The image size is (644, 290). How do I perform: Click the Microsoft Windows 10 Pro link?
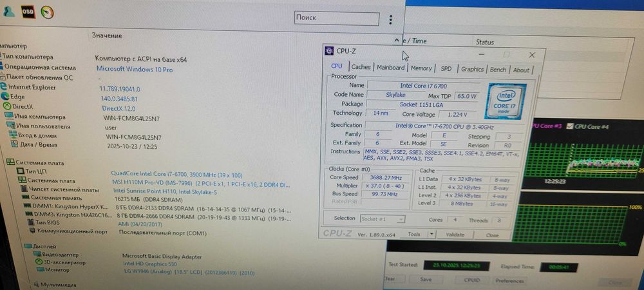[x=135, y=70]
